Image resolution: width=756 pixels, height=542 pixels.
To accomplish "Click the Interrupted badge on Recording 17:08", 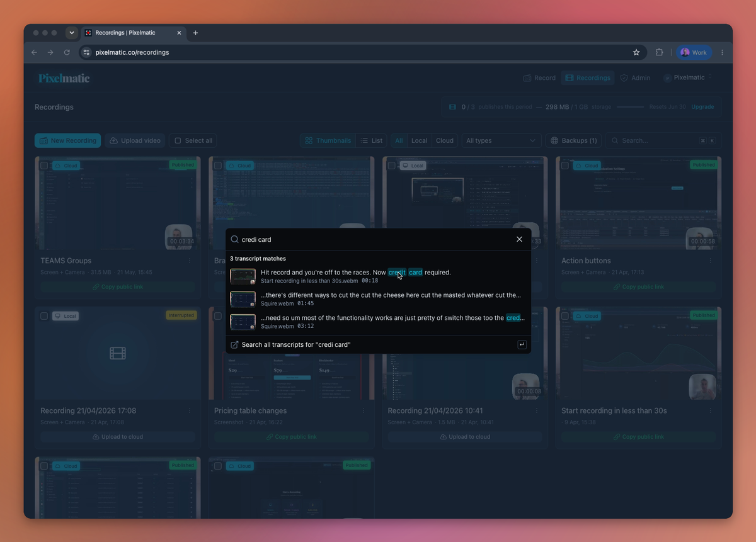I will click(181, 315).
